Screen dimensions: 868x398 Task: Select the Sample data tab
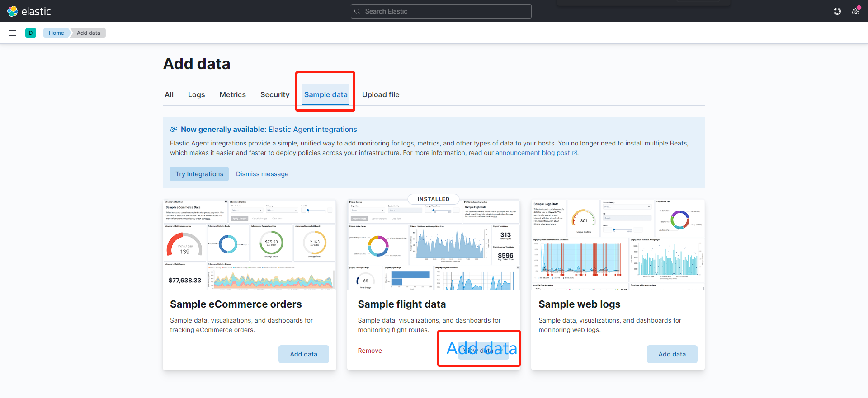point(326,94)
